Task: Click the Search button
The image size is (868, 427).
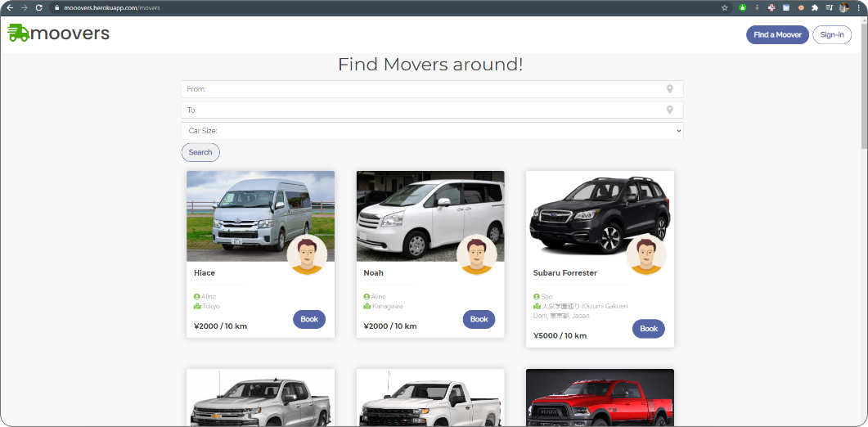Action: pos(200,152)
